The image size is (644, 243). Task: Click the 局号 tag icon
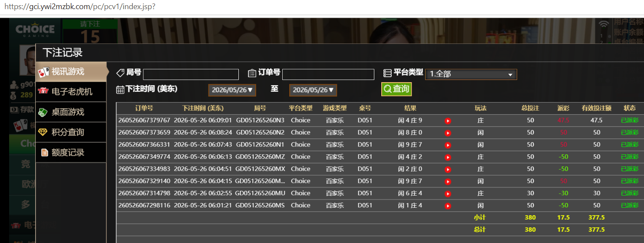pos(121,73)
